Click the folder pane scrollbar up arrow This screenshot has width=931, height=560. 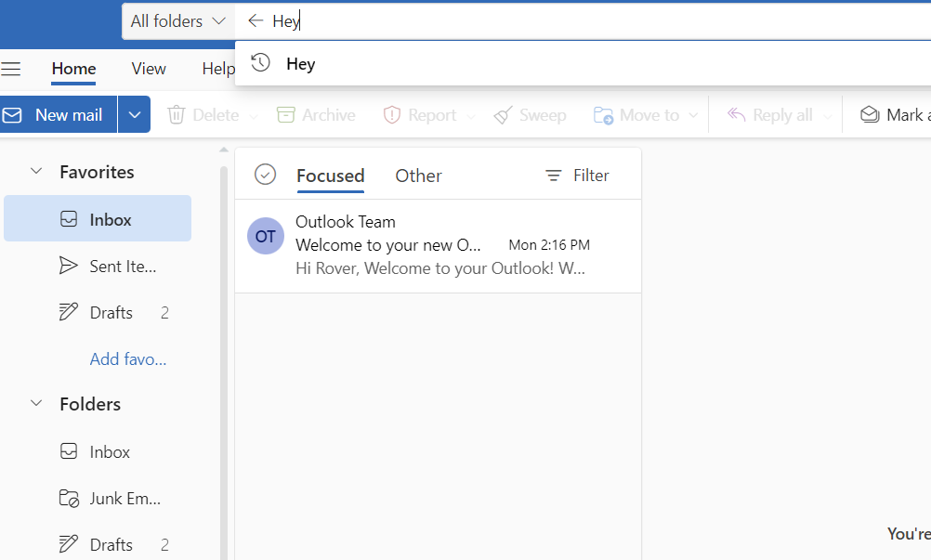(224, 150)
